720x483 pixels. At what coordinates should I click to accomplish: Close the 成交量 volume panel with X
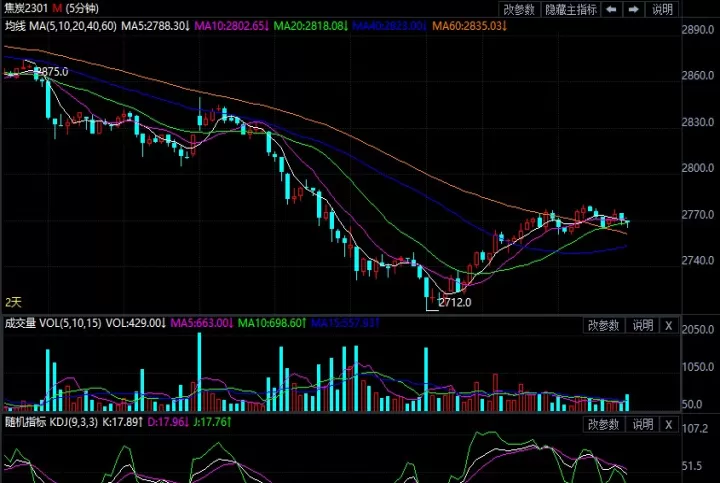pos(669,326)
